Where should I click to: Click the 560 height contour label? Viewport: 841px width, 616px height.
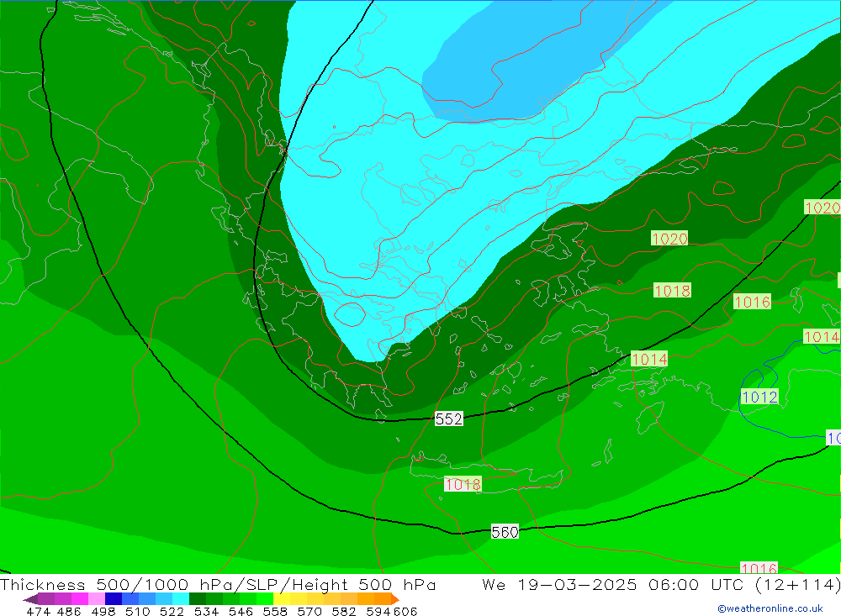coord(505,532)
